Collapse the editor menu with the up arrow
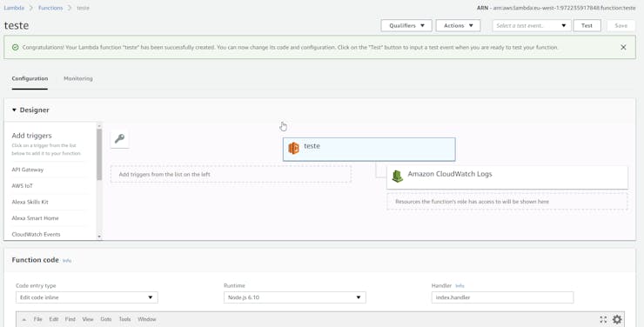This screenshot has width=644, height=327. (23, 319)
